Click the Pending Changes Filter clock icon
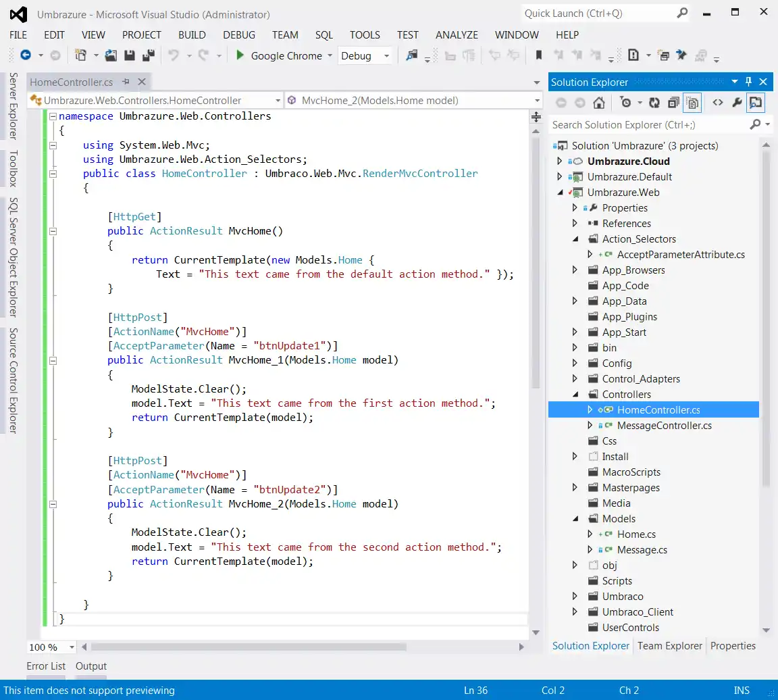The height and width of the screenshot is (700, 778). (625, 103)
